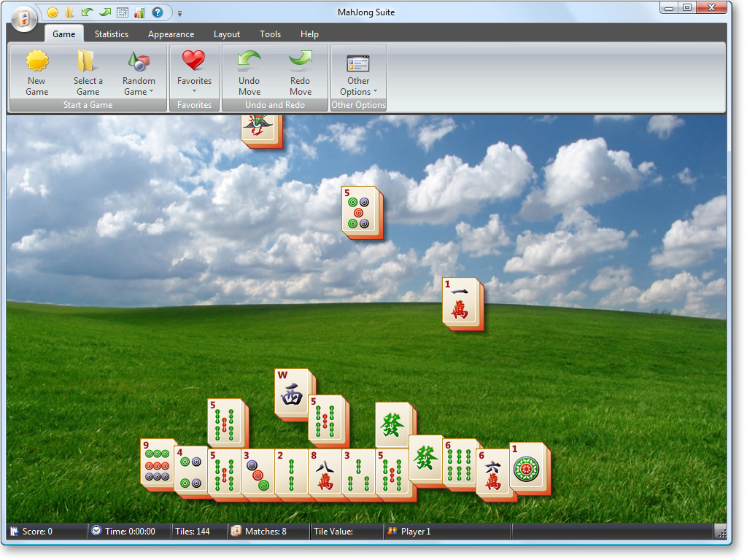Click the small green redo arrow in quick access toolbar
The image size is (747, 560).
[104, 12]
